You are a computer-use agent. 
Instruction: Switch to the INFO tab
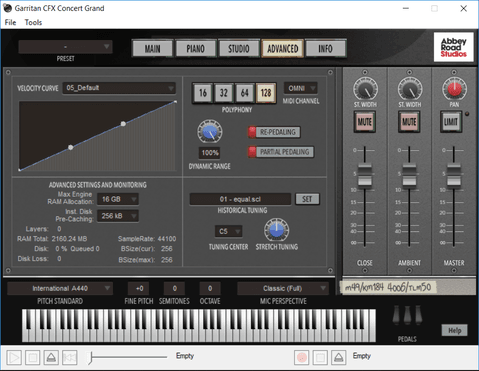[325, 49]
